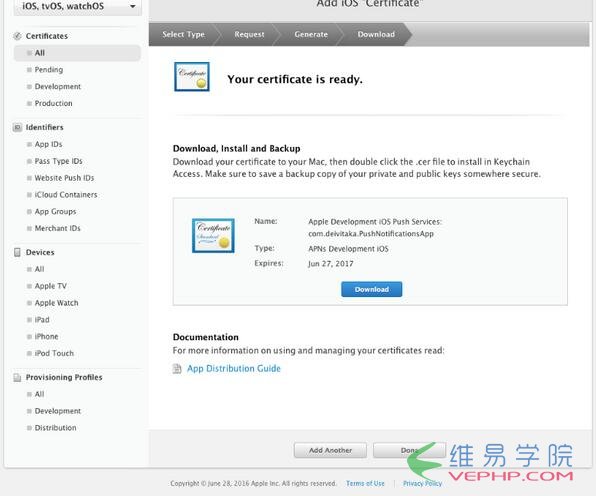
Task: Open Website Push IDs
Action: point(64,178)
